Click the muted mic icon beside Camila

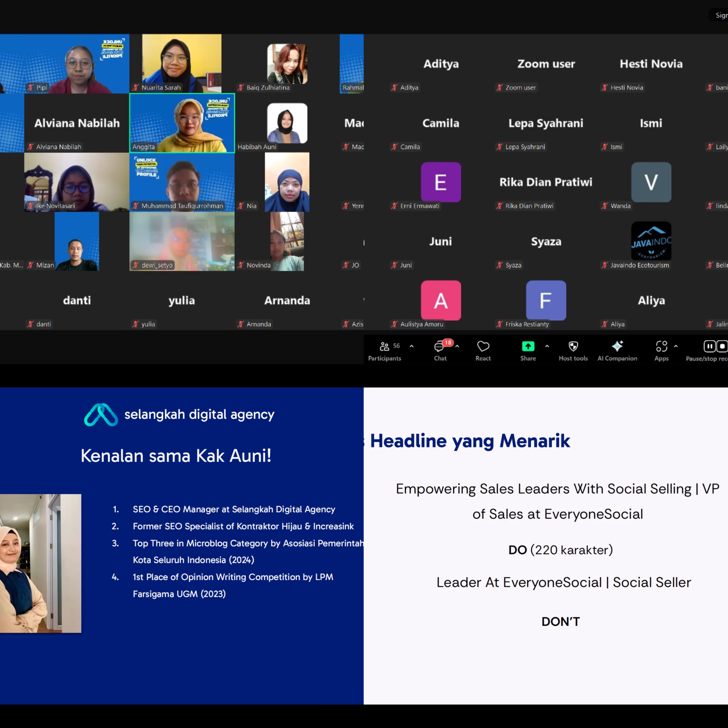(394, 146)
